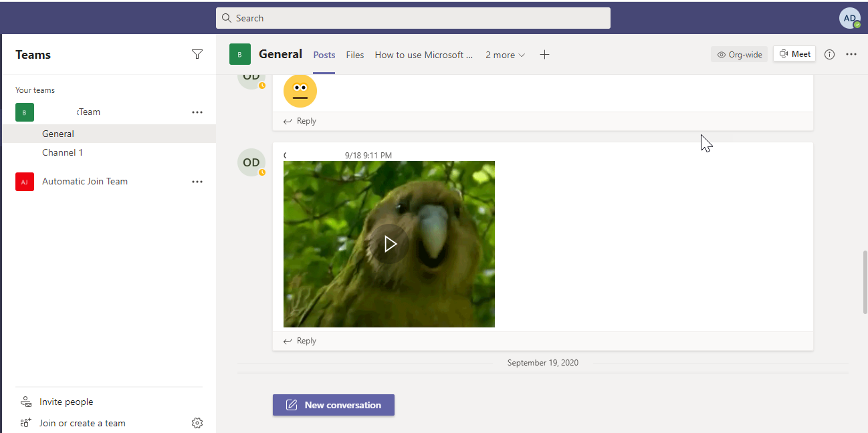Click the AD profile avatar
This screenshot has width=868, height=433.
(850, 18)
